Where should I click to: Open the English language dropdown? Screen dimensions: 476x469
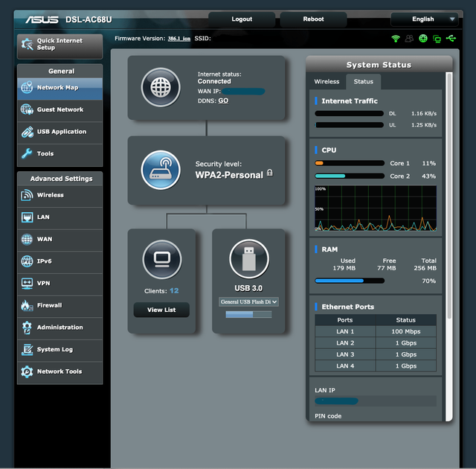pos(424,19)
